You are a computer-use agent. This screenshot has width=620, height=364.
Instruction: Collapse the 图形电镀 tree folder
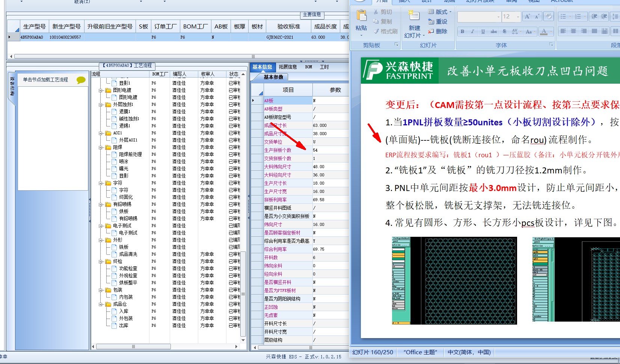tap(101, 90)
